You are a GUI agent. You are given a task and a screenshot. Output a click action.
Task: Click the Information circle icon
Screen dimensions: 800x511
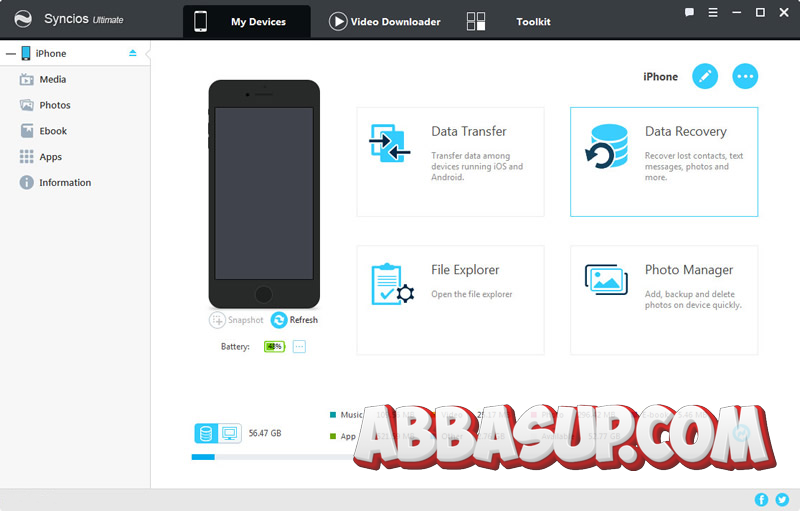tap(27, 183)
